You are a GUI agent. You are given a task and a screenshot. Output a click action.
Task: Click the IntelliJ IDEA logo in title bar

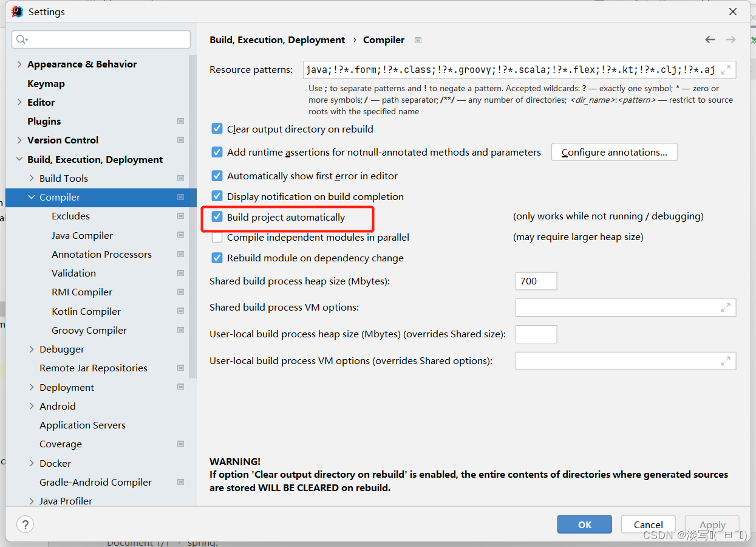tap(17, 12)
